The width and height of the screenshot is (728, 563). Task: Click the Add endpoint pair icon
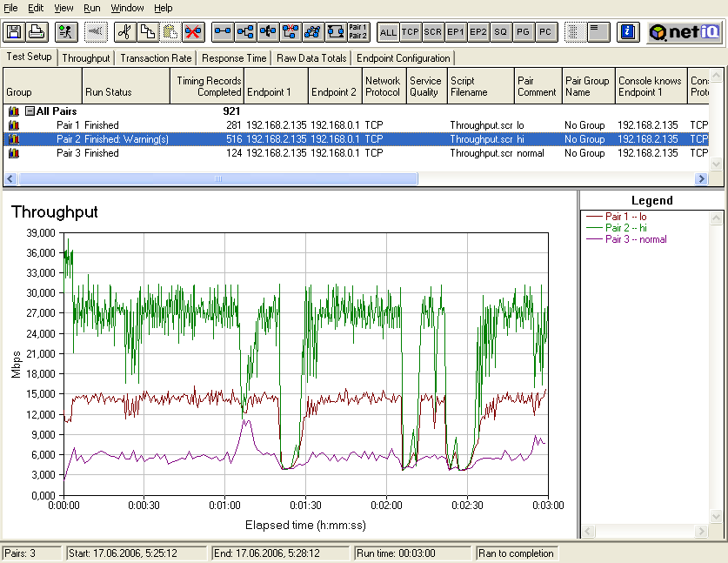224,32
